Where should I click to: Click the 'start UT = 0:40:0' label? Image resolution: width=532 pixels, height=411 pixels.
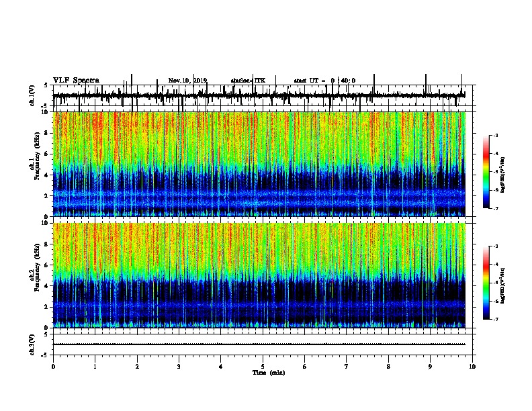pyautogui.click(x=324, y=81)
